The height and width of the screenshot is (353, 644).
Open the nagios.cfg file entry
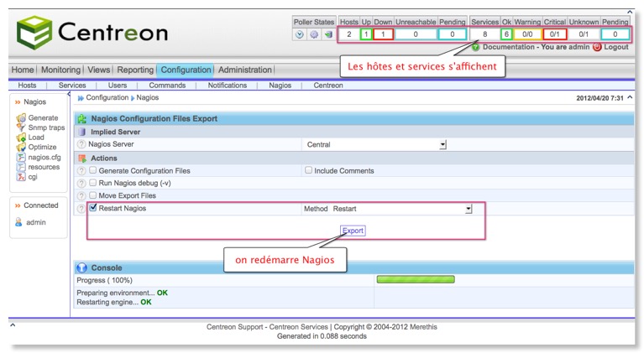pos(44,157)
